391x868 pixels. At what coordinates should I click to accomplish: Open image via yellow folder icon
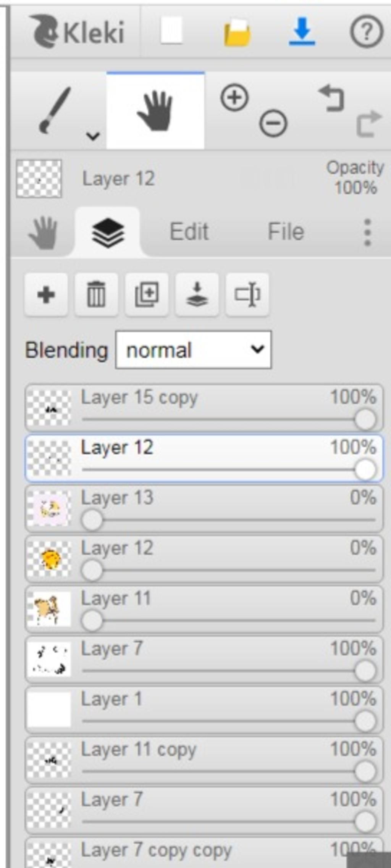tap(237, 32)
